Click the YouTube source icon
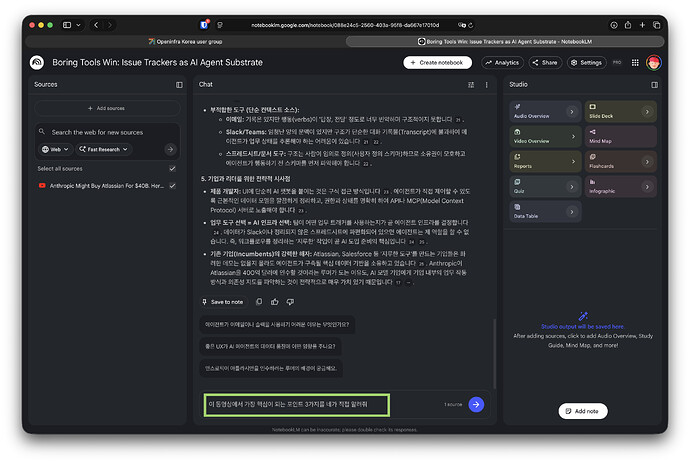This screenshot has width=690, height=462. (x=42, y=186)
